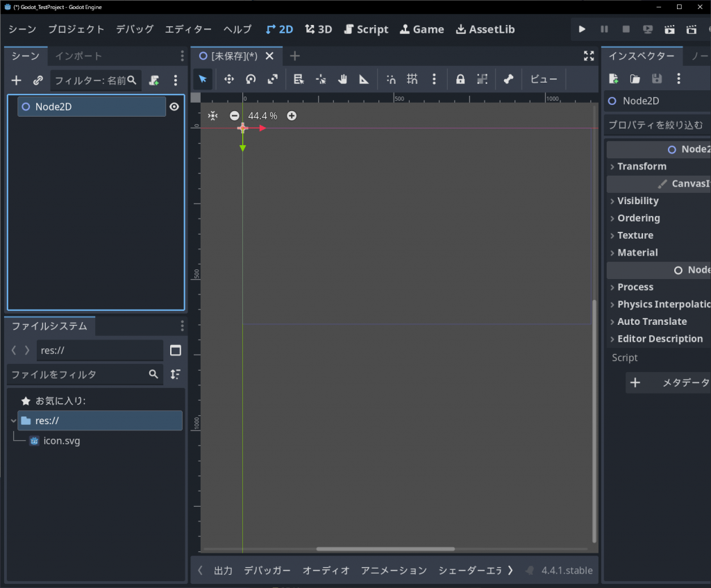This screenshot has height=588, width=711.
Task: Toggle grid snap in viewport toolbar
Action: (x=412, y=79)
